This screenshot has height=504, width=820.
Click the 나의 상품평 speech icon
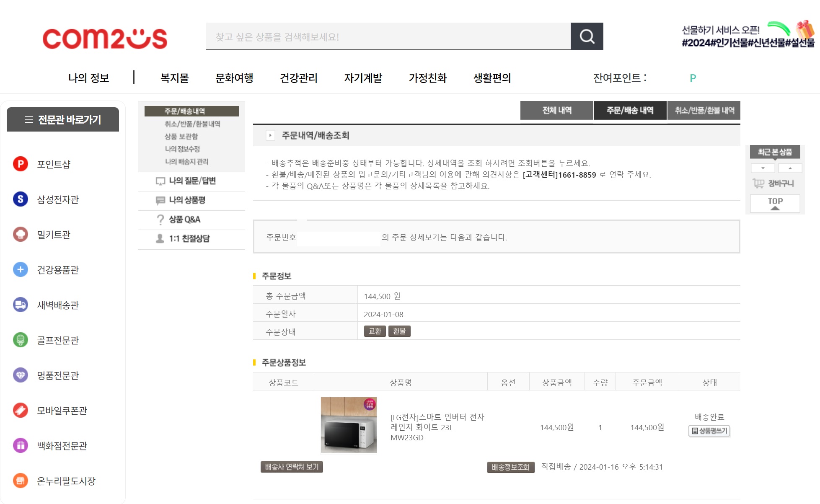pyautogui.click(x=160, y=200)
